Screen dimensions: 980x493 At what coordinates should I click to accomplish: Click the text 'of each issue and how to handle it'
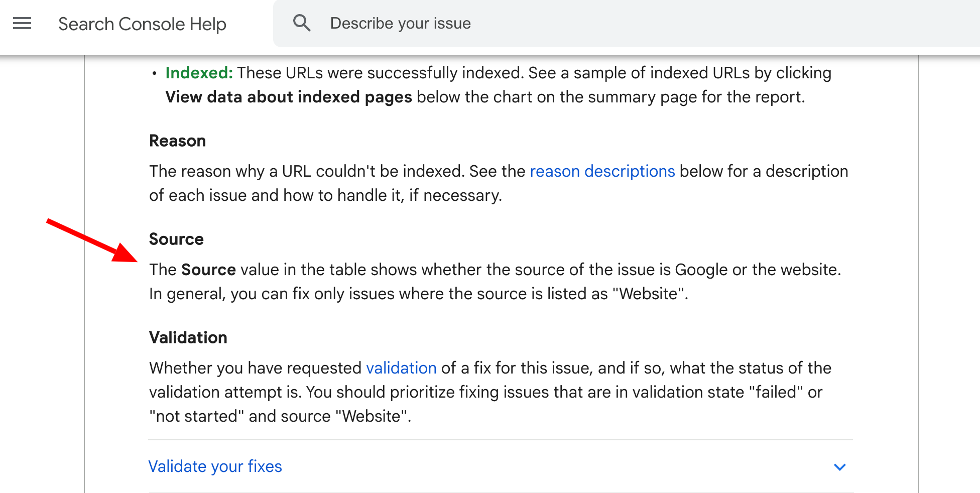pos(276,195)
